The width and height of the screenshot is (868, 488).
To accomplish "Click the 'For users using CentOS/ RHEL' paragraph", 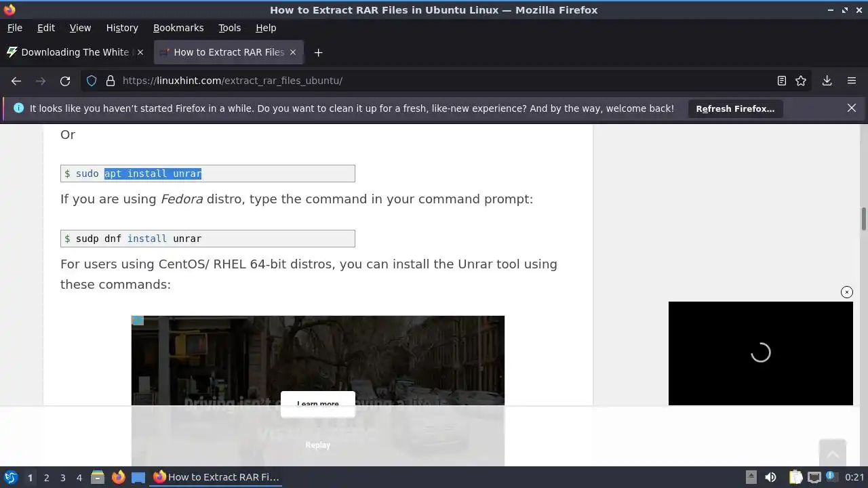I will pos(309,274).
